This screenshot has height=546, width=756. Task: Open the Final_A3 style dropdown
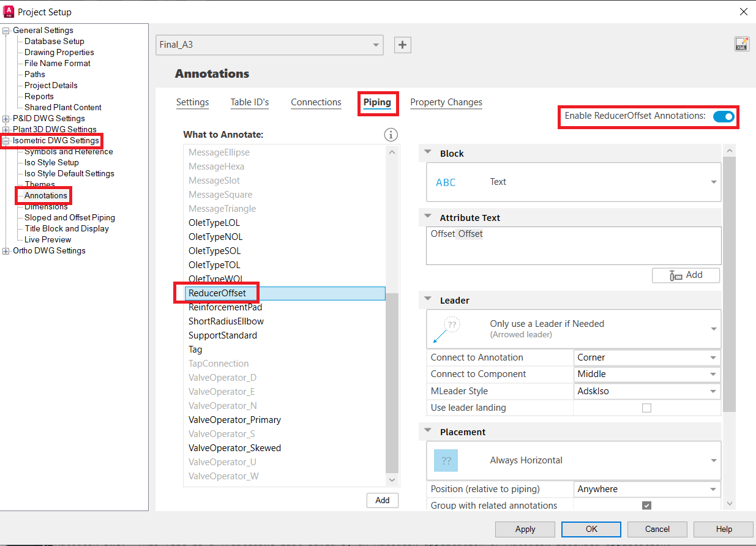(x=375, y=45)
